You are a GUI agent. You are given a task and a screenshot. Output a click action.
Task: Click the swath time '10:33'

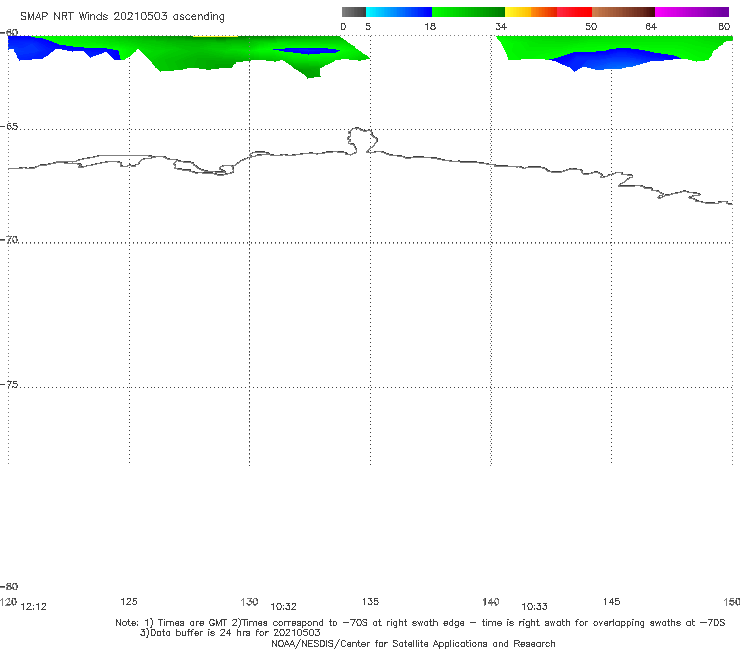point(534,607)
